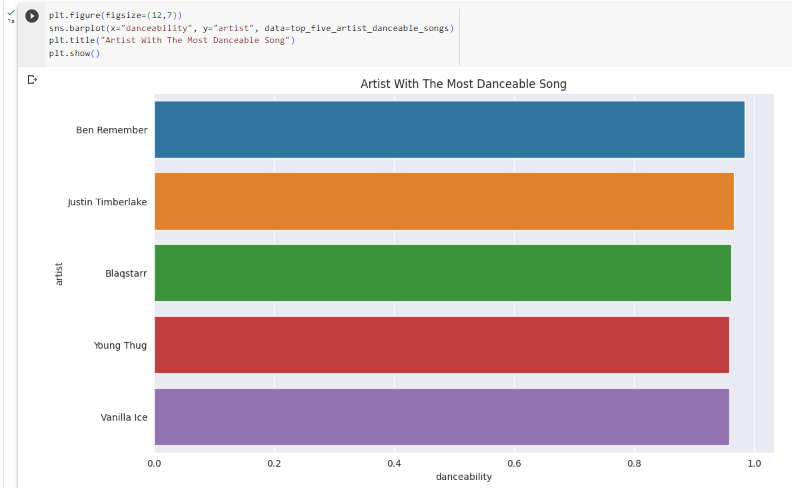Click the 0.4 tick on x-axis

point(394,463)
